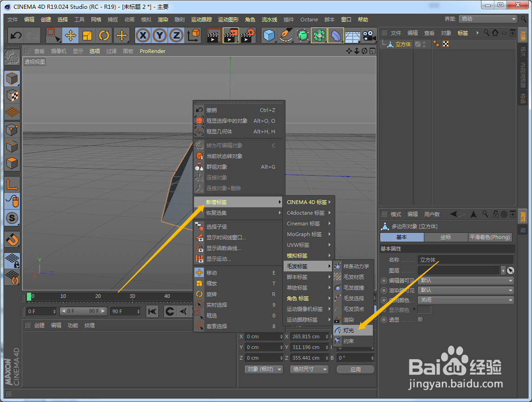Toggle 渲染器可见 keyframe radio circle
This screenshot has width=532, height=402.
(x=384, y=290)
